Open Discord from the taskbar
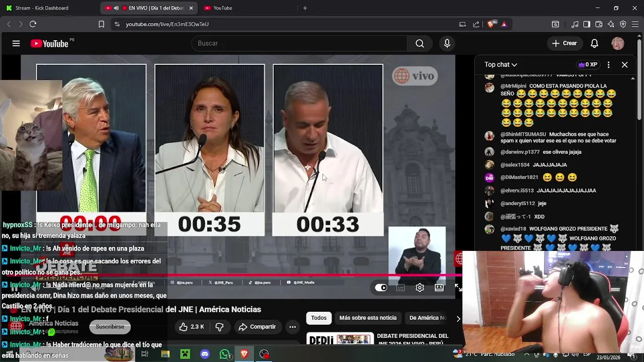 205,354
